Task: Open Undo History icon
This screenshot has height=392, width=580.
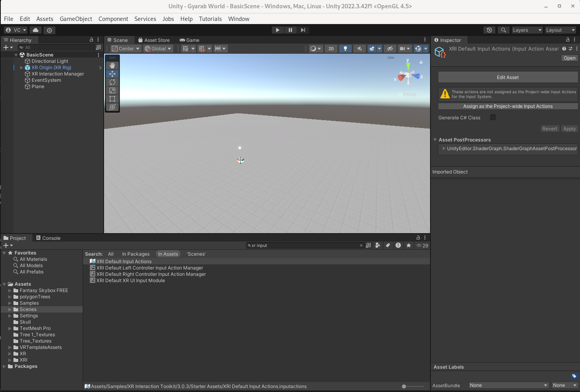Action: (x=489, y=30)
